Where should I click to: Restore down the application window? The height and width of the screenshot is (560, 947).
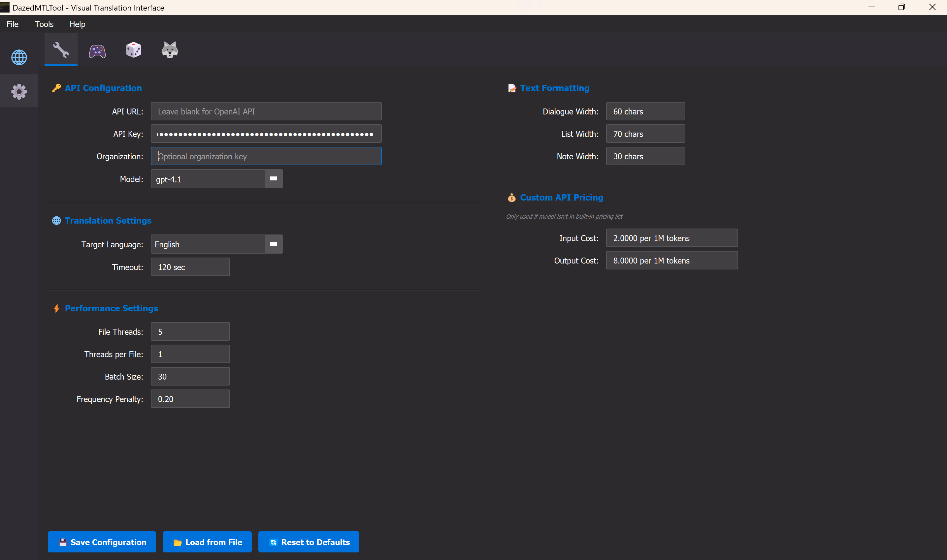click(x=901, y=7)
